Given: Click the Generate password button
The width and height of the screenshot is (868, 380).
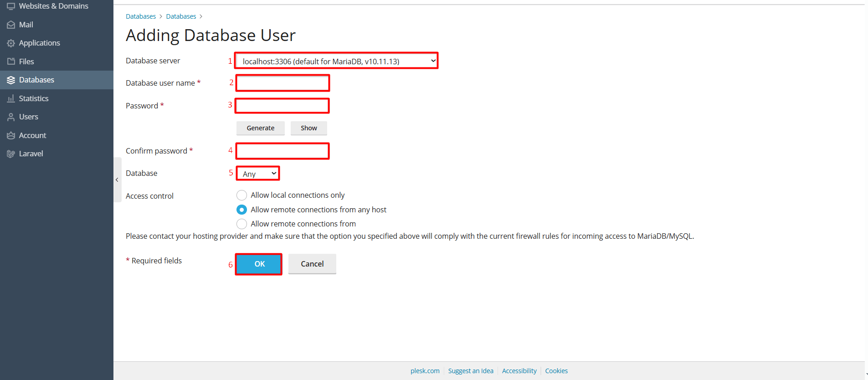Looking at the screenshot, I should point(261,128).
